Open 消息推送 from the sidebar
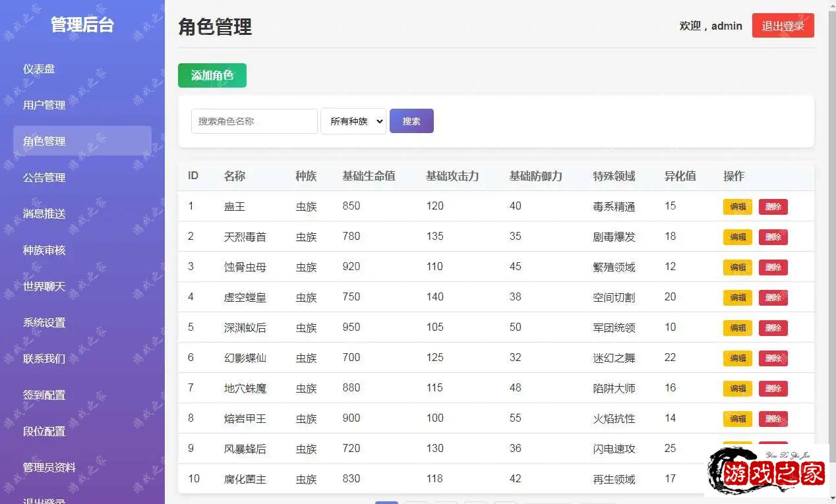Image resolution: width=836 pixels, height=504 pixels. [44, 213]
